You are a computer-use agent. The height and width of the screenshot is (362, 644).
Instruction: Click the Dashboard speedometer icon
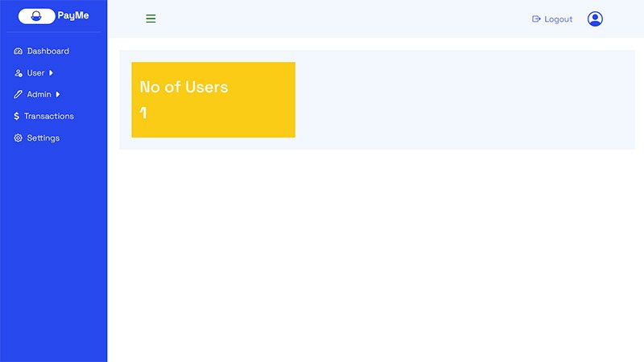coord(18,51)
